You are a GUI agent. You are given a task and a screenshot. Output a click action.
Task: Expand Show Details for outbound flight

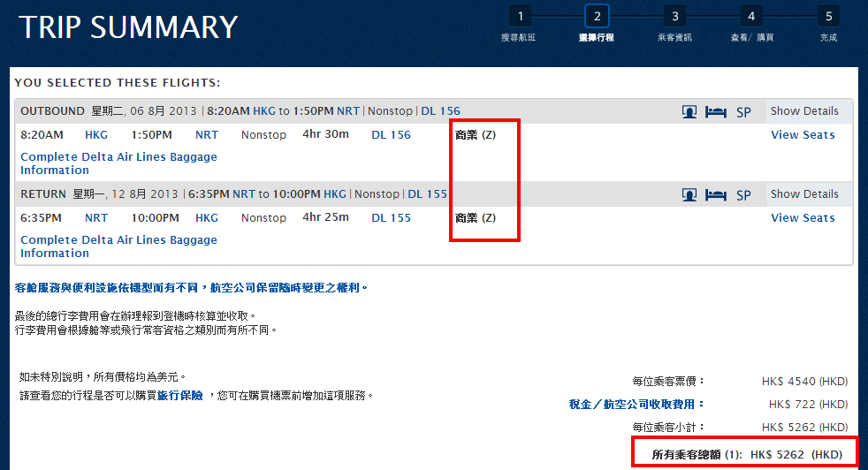pos(803,111)
